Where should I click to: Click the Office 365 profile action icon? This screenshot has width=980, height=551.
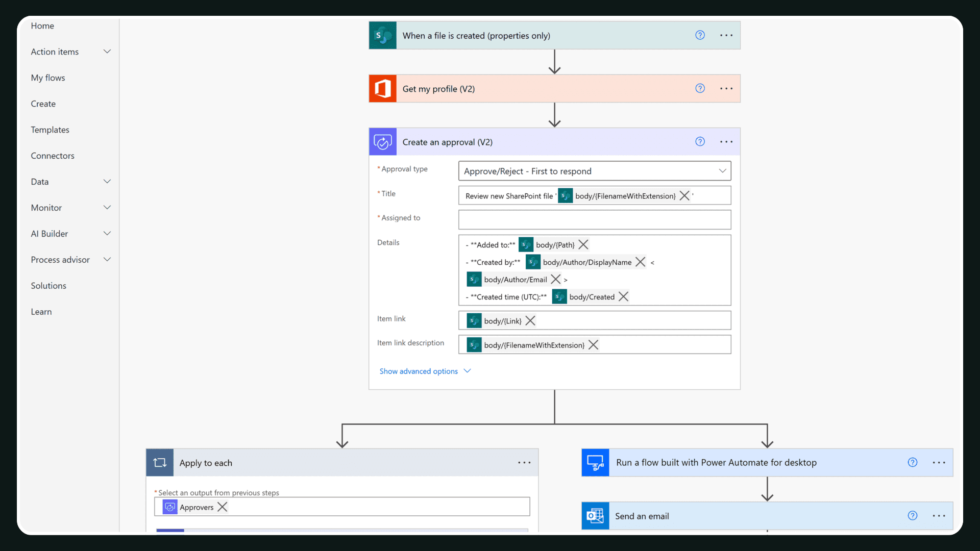382,89
